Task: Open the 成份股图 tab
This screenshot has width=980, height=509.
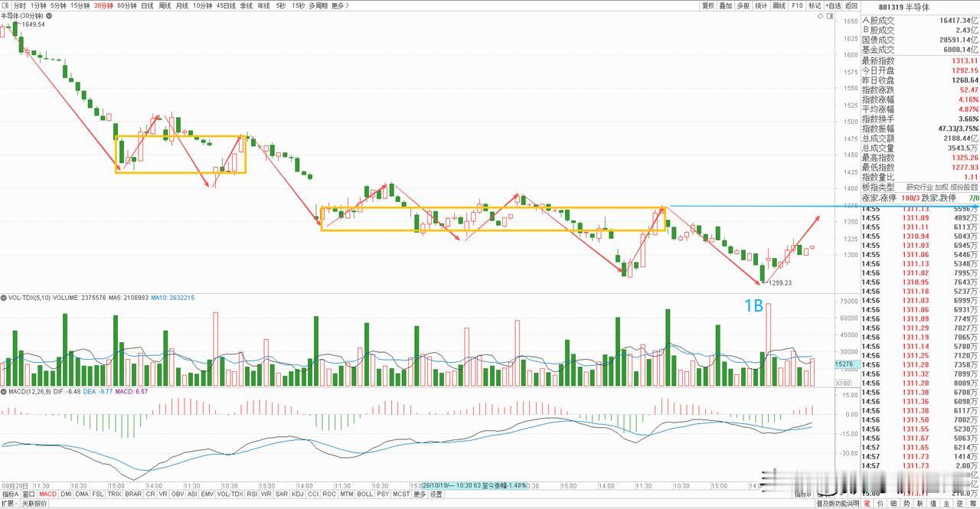Action: pyautogui.click(x=964, y=187)
